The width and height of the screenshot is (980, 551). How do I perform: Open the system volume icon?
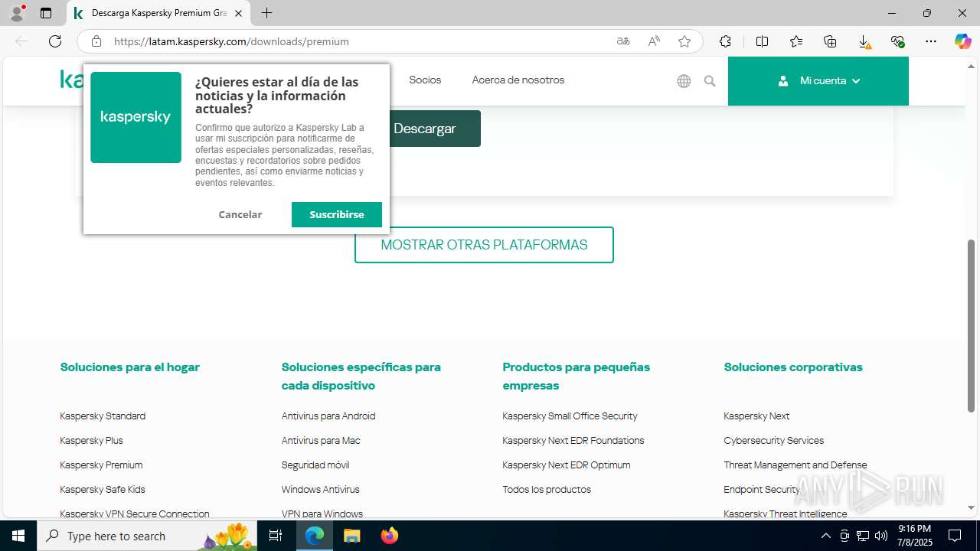(881, 536)
